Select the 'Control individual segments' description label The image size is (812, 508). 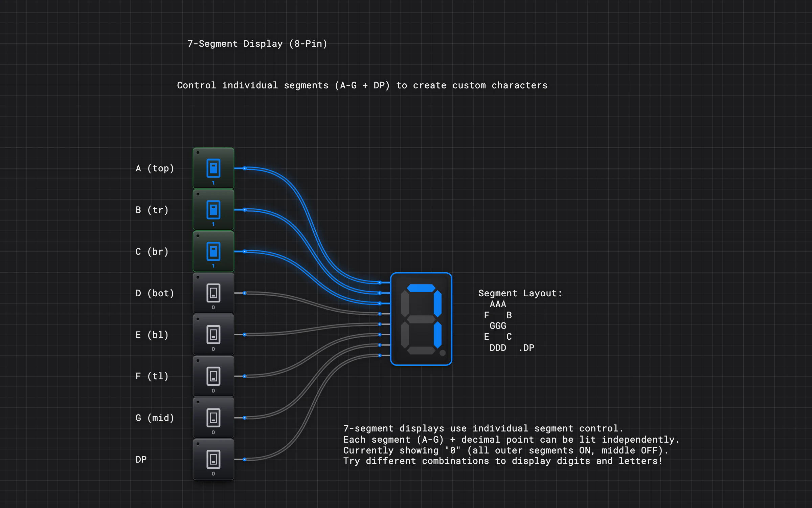[362, 85]
